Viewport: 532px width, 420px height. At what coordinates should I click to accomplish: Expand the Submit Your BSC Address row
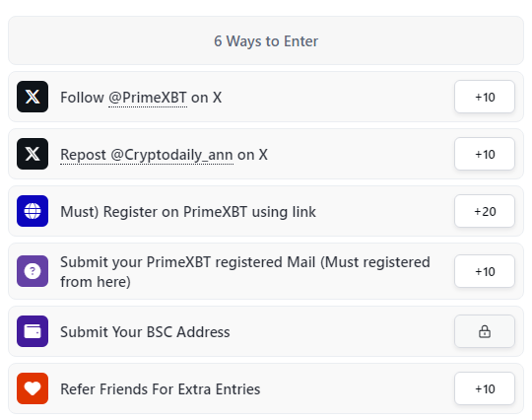pyautogui.click(x=266, y=331)
